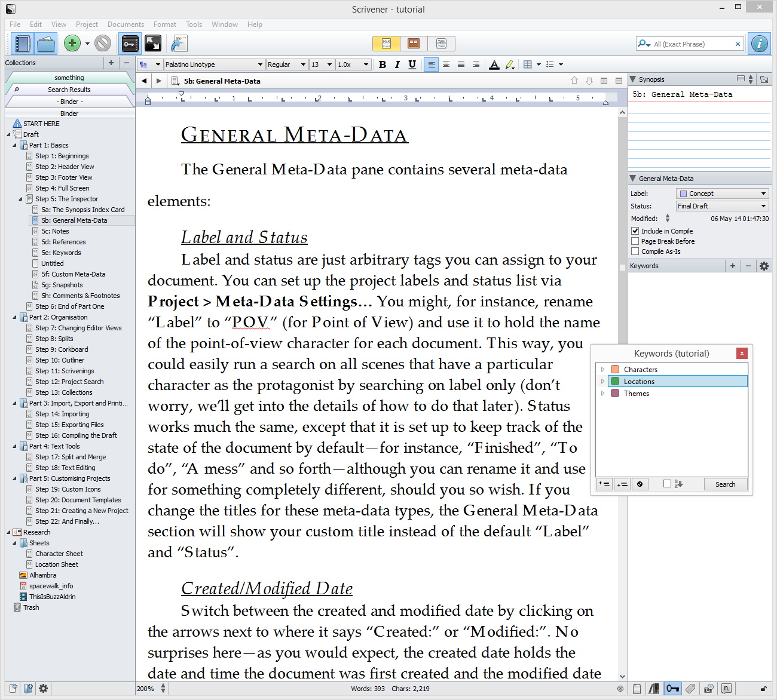Go to previous document up arrow
The width and height of the screenshot is (777, 700).
574,81
